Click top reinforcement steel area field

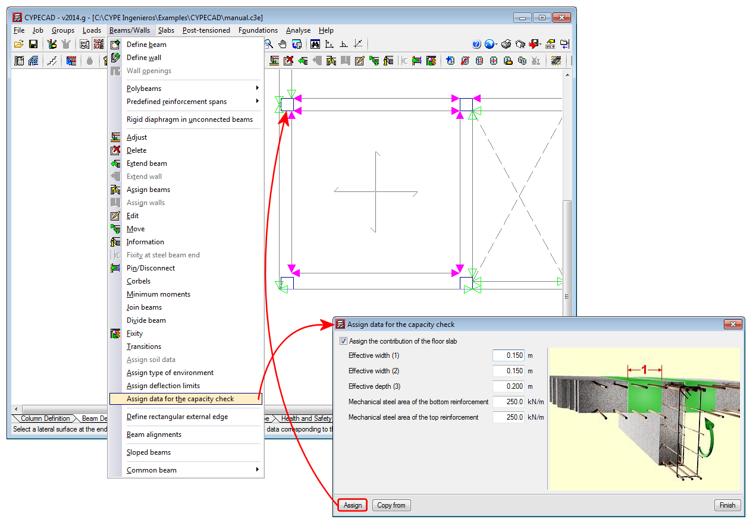(x=509, y=417)
